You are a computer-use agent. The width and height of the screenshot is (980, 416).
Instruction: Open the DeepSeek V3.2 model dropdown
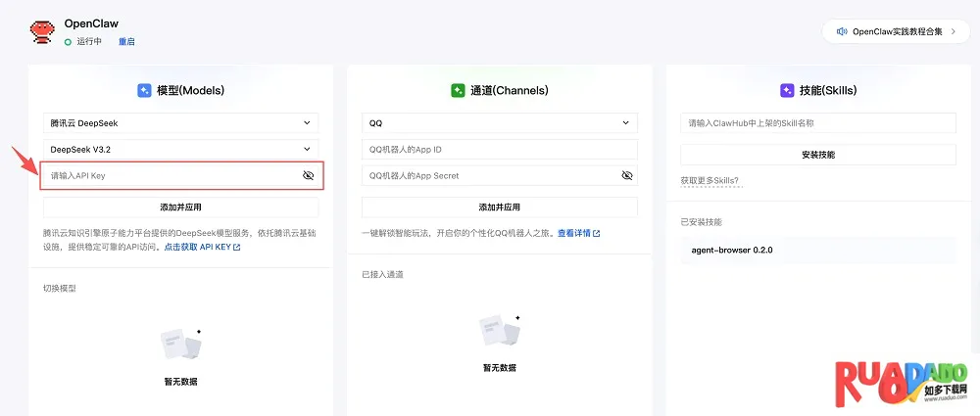tap(180, 150)
